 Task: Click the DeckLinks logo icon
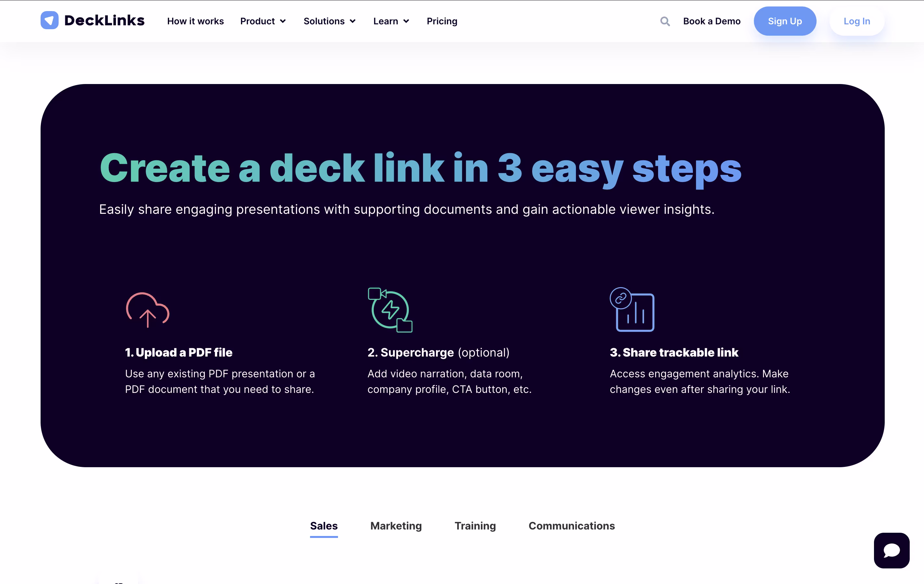49,21
